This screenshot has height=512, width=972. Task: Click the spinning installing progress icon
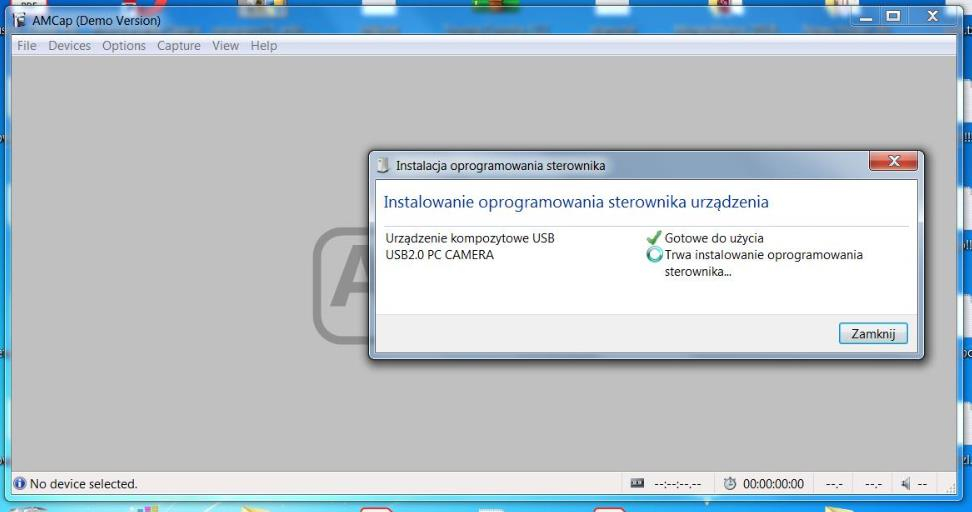click(x=654, y=255)
